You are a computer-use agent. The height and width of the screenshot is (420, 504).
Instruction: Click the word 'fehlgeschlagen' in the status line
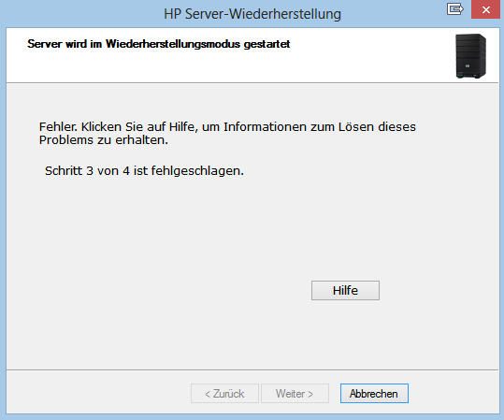(x=197, y=171)
